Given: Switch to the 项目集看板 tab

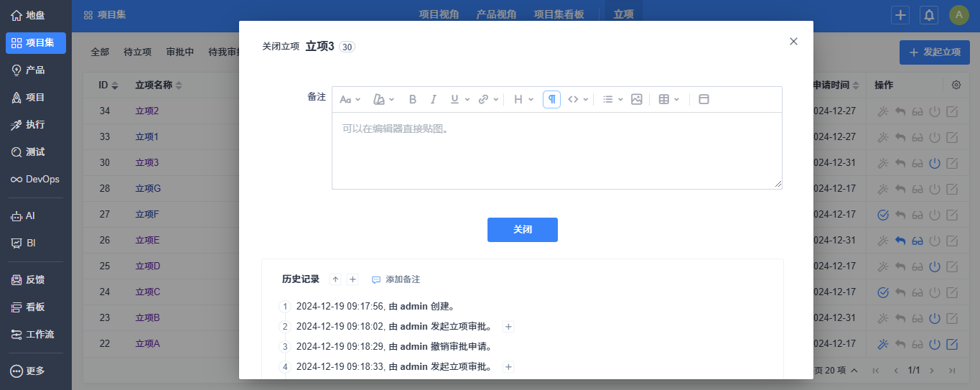Looking at the screenshot, I should 559,14.
